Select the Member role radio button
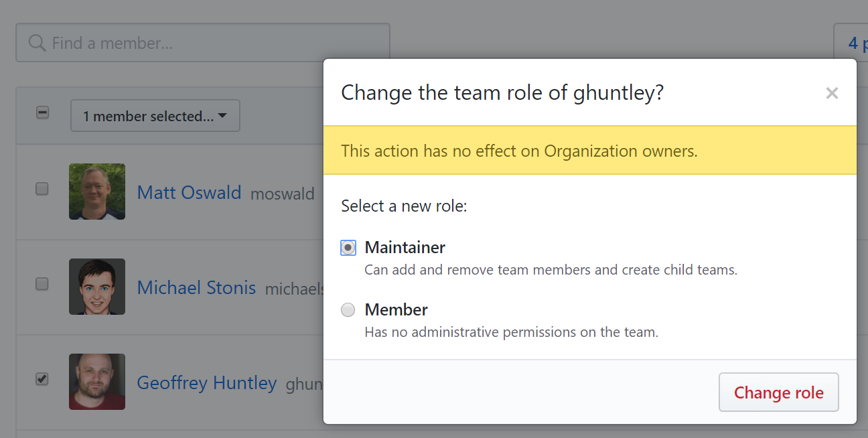The image size is (868, 438). click(x=348, y=309)
